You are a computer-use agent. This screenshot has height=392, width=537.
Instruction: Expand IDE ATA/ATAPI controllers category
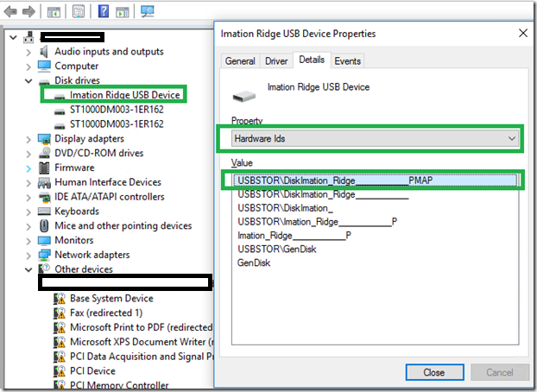tap(28, 198)
